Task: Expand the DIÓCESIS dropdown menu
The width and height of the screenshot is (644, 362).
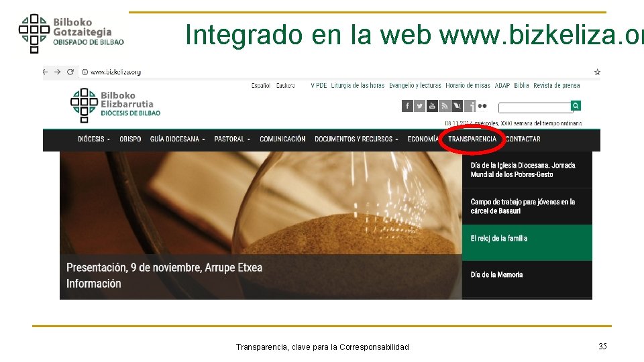Action: pos(94,139)
